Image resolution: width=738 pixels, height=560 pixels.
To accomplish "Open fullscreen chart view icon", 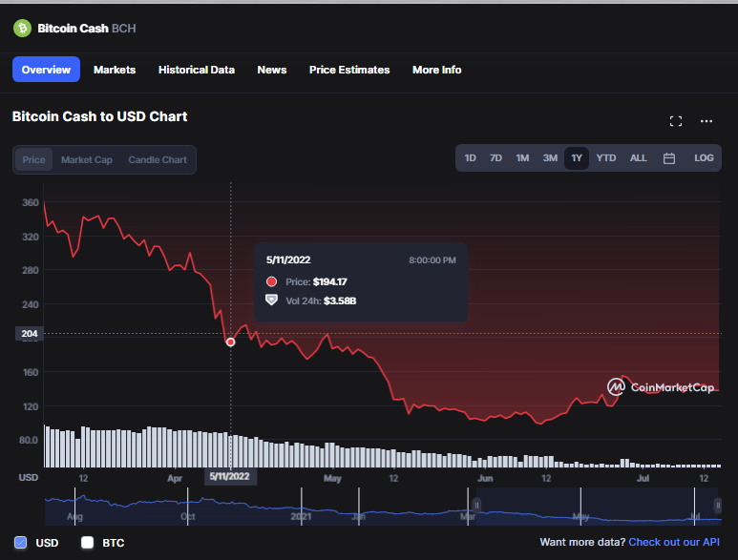I will pyautogui.click(x=675, y=121).
